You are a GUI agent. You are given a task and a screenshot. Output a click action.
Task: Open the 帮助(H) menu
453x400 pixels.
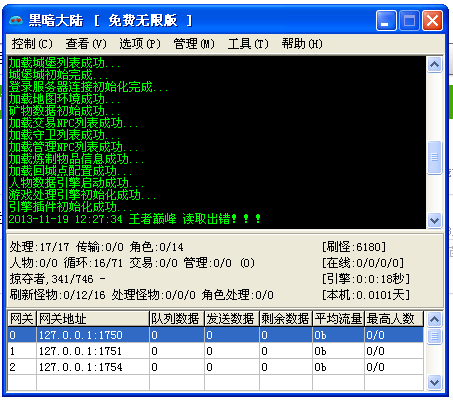click(x=302, y=44)
